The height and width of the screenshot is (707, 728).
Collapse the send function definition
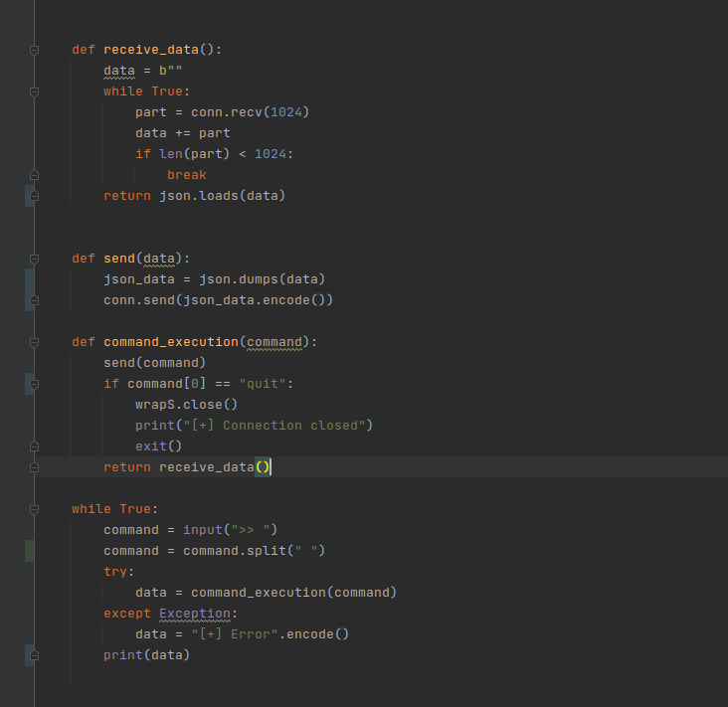click(34, 259)
